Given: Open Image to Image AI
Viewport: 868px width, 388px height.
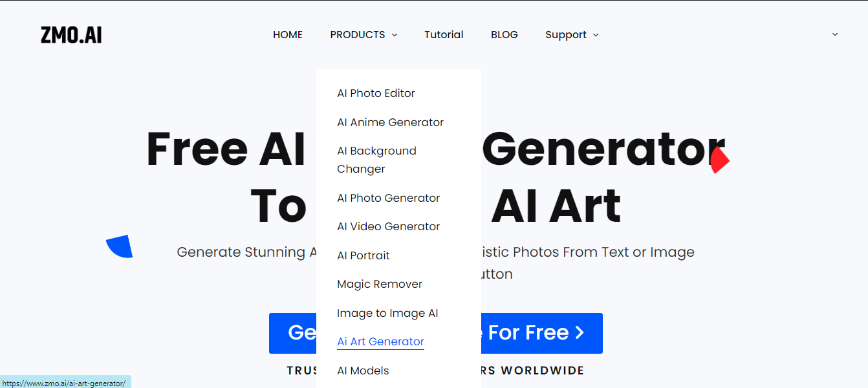Looking at the screenshot, I should coord(387,313).
